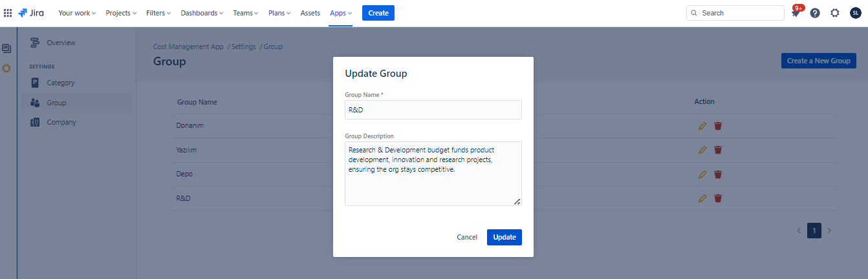Click Create a New Group button
This screenshot has height=279, width=868.
[819, 61]
